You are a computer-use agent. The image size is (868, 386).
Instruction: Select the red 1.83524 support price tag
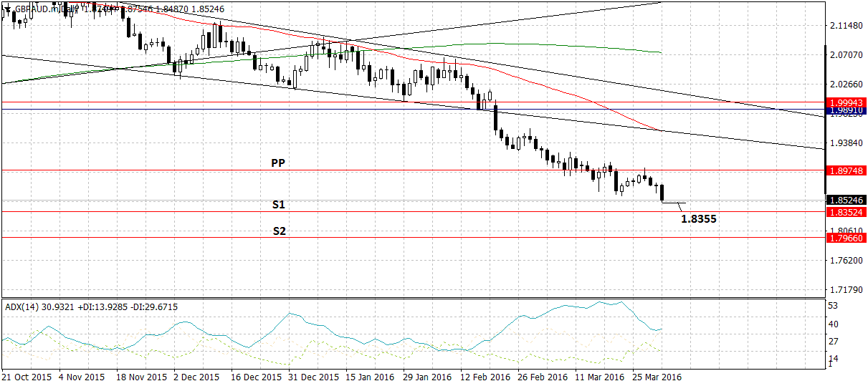click(846, 212)
